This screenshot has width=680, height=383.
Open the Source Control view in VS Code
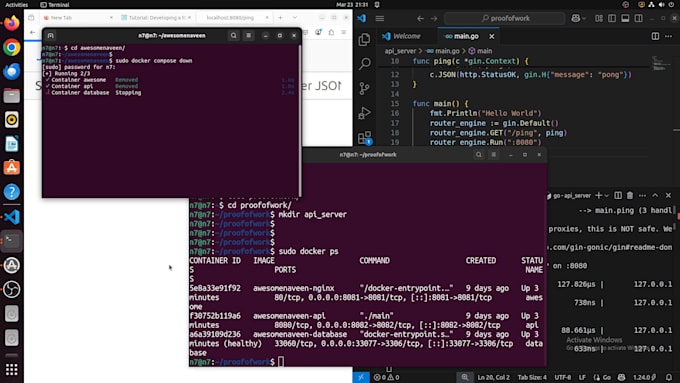(364, 88)
